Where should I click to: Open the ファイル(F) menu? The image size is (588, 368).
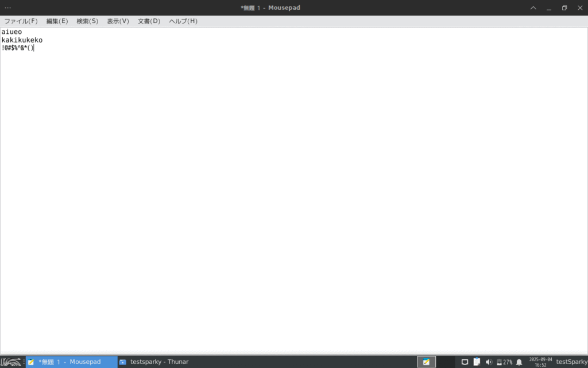[x=21, y=21]
